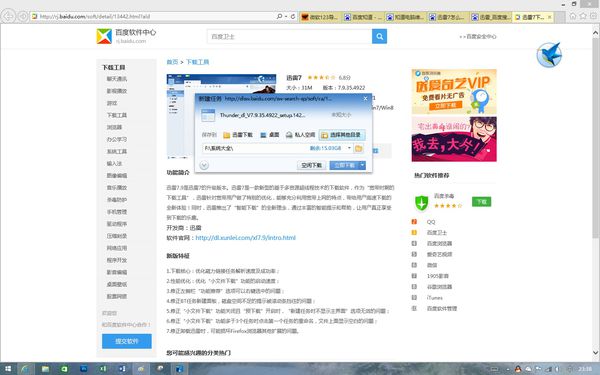Open 百度浏览器 in the popular software list
The image size is (600, 375).
[439, 243]
